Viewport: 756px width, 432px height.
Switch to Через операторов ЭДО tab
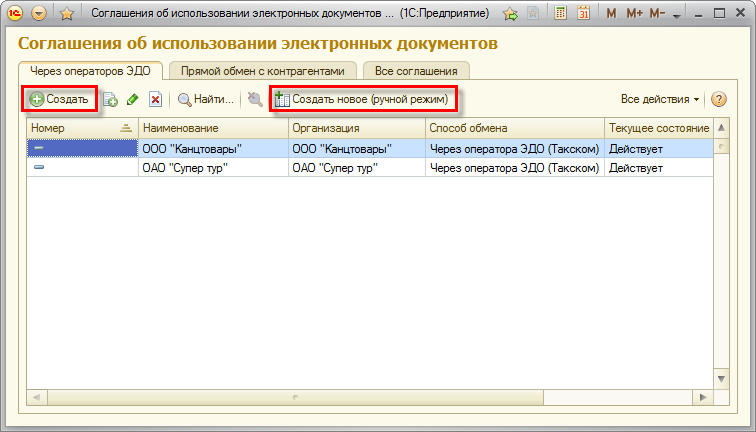90,71
